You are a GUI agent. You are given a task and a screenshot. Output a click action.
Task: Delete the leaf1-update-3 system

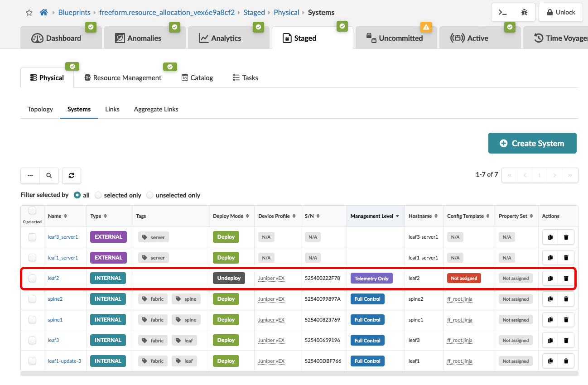566,361
